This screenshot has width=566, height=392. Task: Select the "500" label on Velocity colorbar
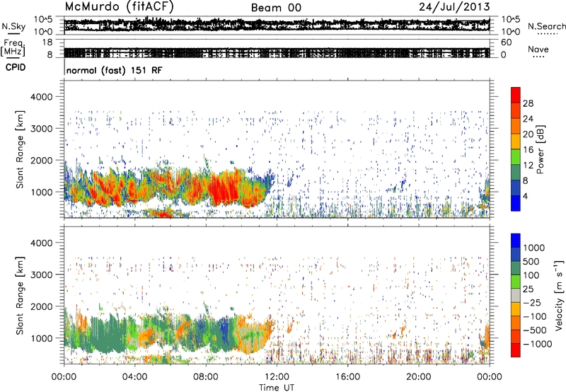(531, 261)
